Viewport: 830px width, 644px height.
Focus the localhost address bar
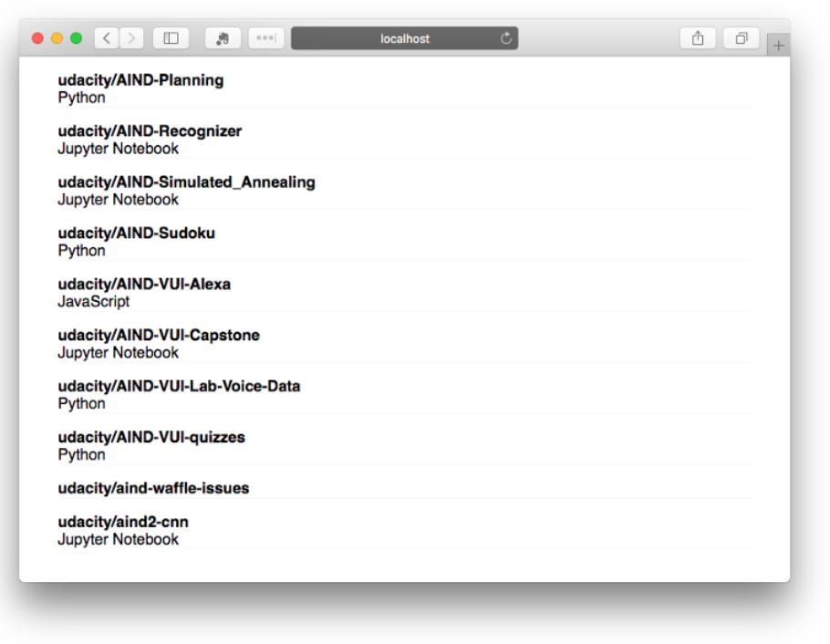(x=404, y=38)
